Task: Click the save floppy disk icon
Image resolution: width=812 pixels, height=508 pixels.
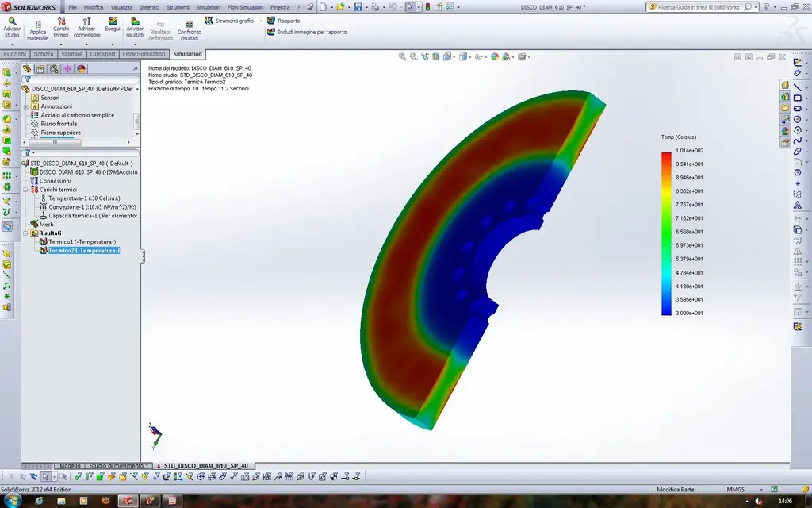Action: pyautogui.click(x=358, y=7)
